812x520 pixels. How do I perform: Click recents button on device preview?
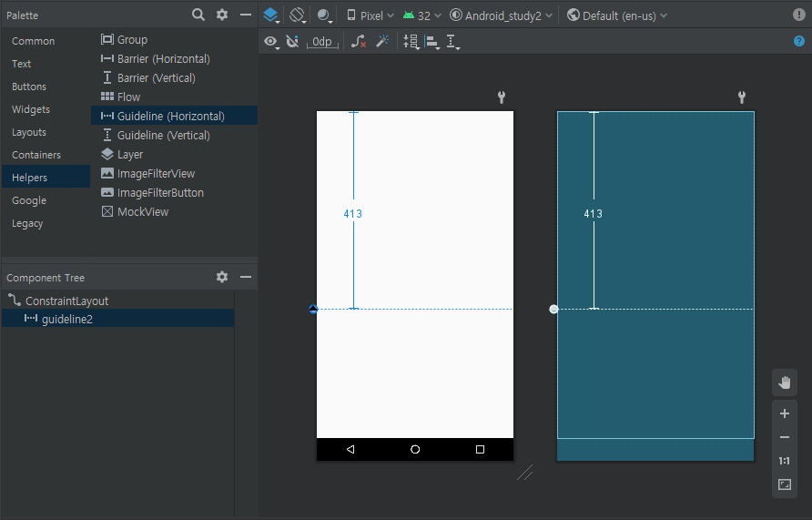(480, 450)
